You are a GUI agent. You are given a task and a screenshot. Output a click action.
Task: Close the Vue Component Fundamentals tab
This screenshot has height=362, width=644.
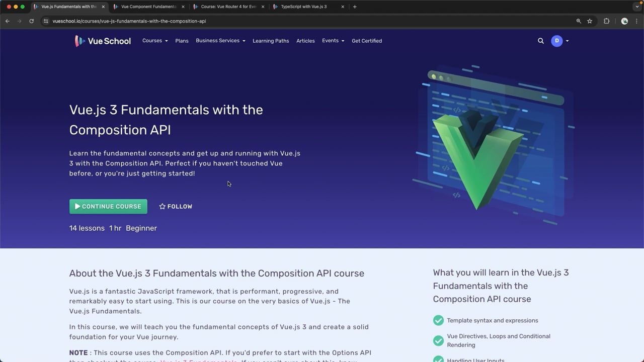coord(183,7)
